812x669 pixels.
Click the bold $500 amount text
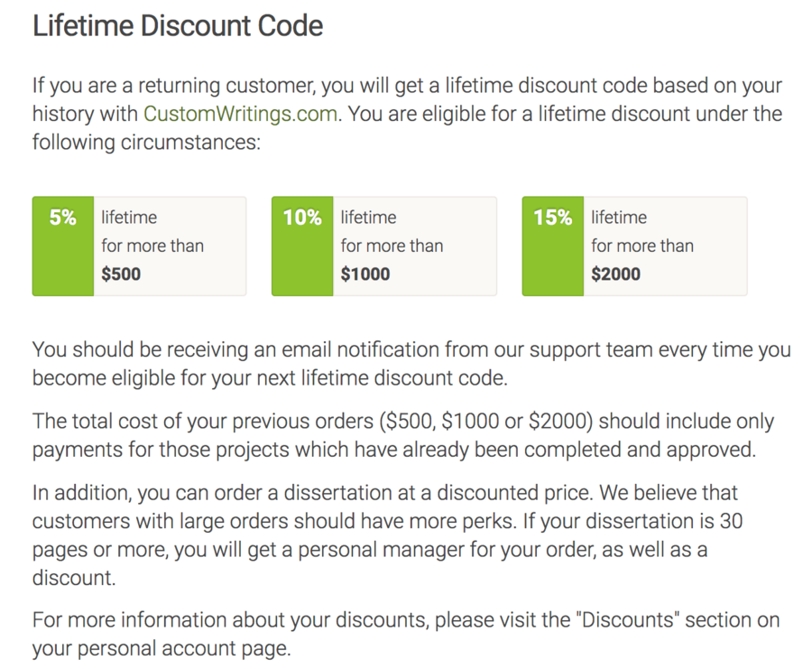(121, 274)
